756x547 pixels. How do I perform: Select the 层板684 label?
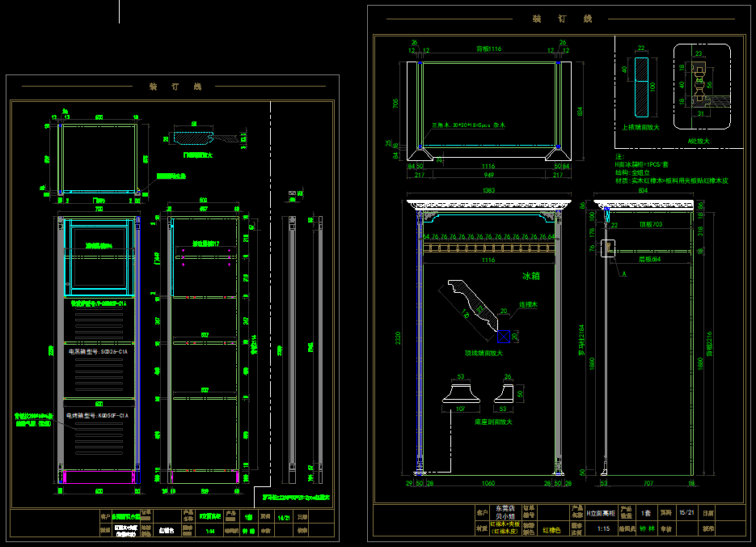coord(649,260)
